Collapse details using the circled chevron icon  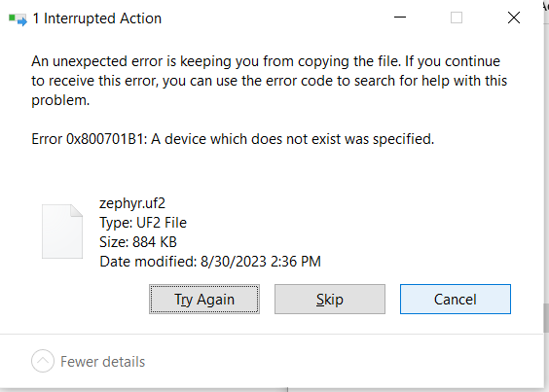(x=43, y=361)
